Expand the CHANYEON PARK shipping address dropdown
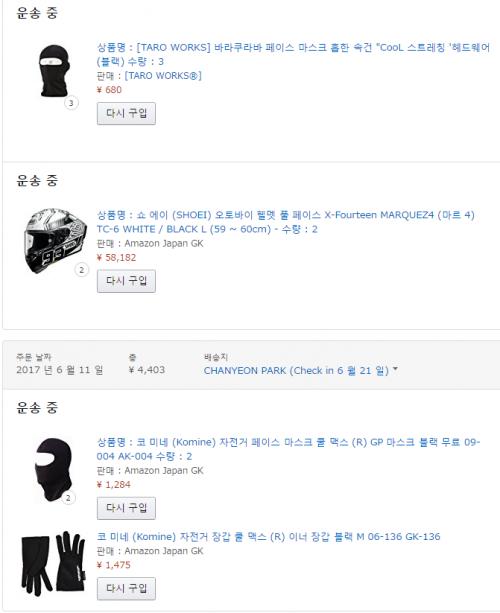Viewport: 500px width, 613px height. point(300,370)
